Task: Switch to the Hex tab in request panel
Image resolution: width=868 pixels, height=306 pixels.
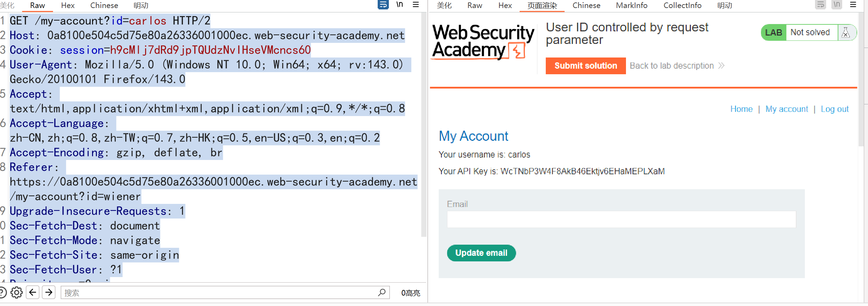Action: click(68, 6)
